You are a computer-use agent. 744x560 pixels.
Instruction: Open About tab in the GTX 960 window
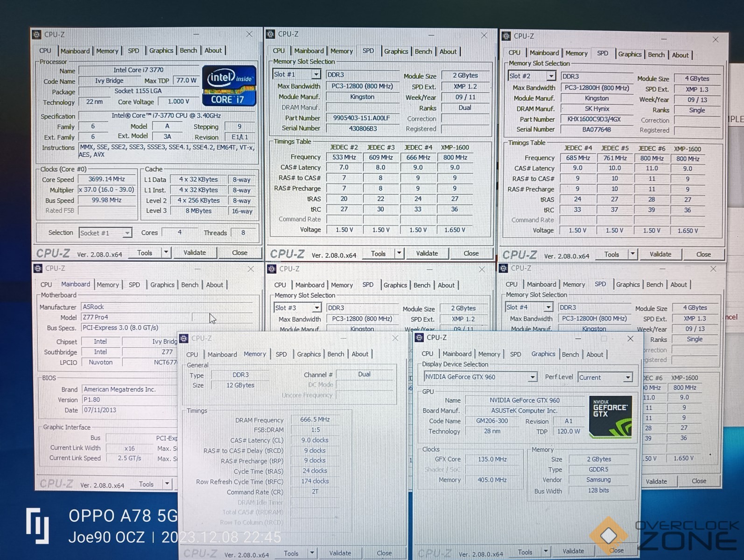point(595,355)
